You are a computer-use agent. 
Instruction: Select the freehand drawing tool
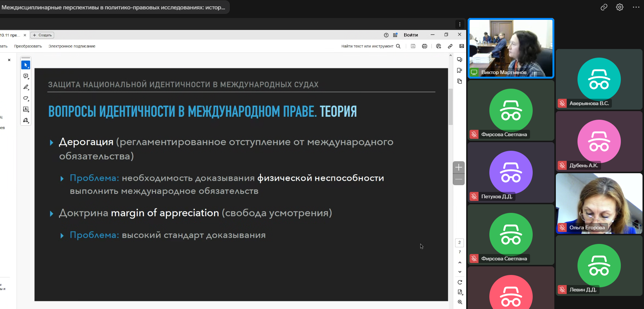tap(26, 98)
